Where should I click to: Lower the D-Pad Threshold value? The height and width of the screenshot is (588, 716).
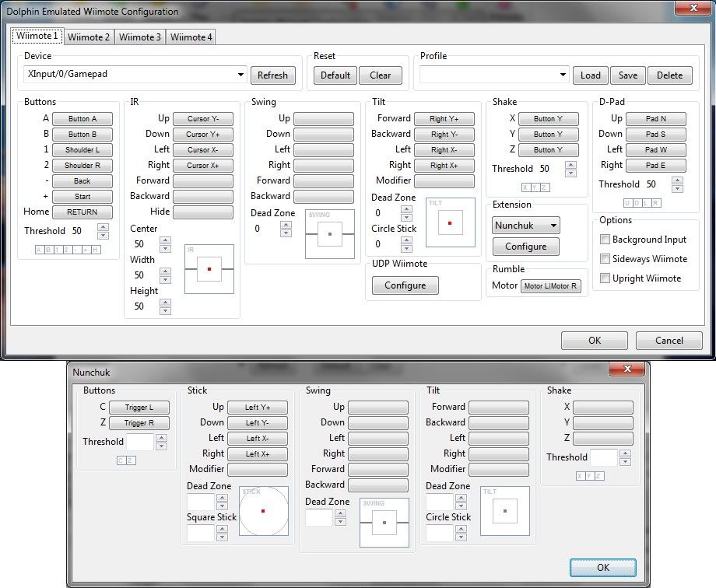[x=677, y=188]
